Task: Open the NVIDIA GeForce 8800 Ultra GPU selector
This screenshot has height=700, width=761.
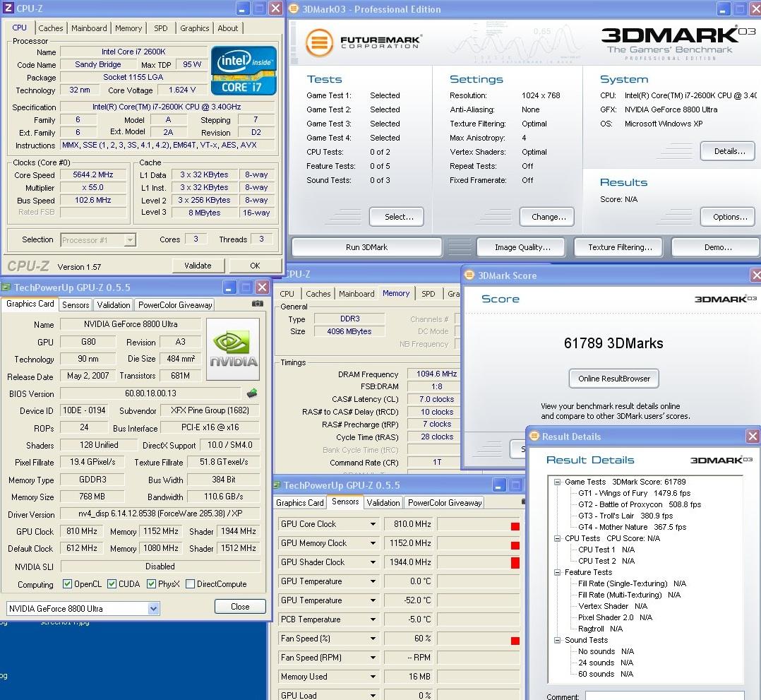Action: pos(153,608)
